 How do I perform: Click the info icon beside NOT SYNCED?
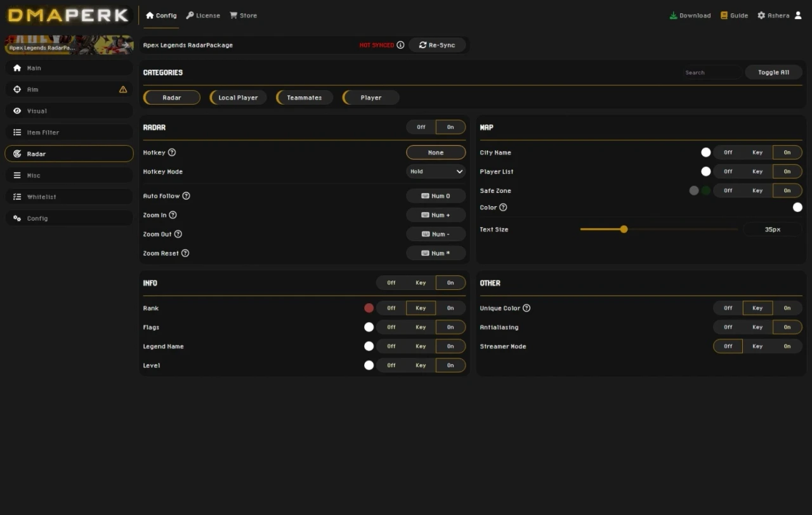pyautogui.click(x=400, y=45)
